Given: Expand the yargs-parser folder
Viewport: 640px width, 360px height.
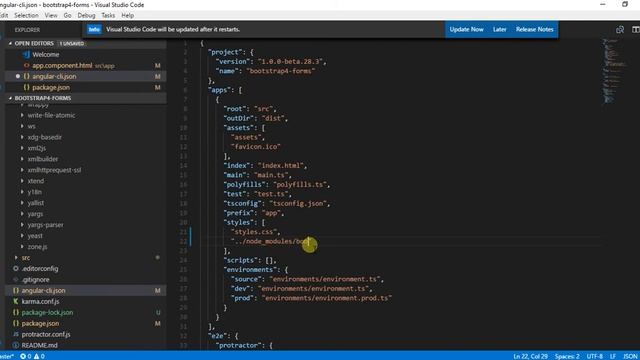Looking at the screenshot, I should pos(45,225).
